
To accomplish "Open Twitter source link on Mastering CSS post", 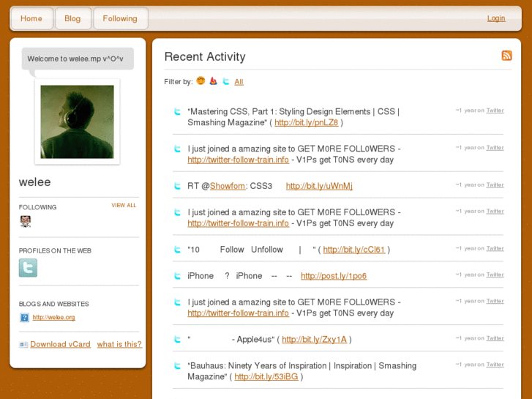I will click(495, 111).
